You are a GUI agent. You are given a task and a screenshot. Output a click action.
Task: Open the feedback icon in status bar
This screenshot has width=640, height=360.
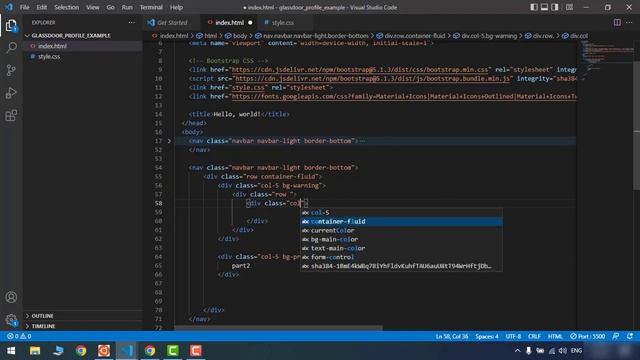coord(616,336)
